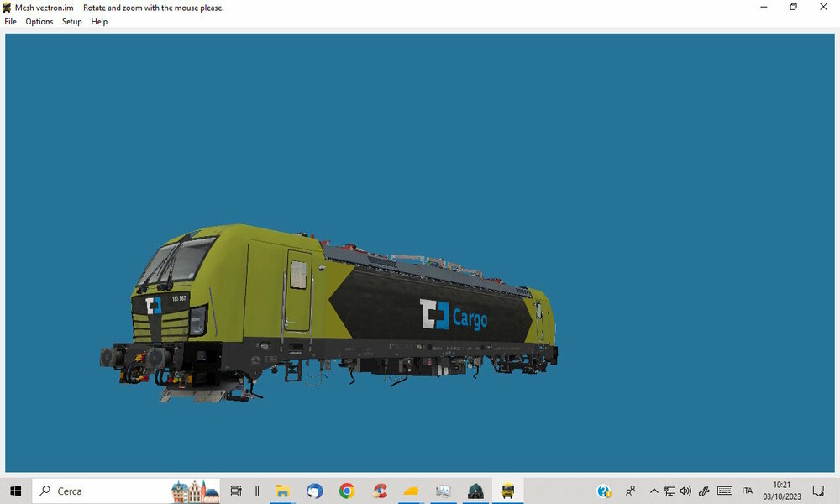
Task: Open the notification center icon
Action: (818, 491)
